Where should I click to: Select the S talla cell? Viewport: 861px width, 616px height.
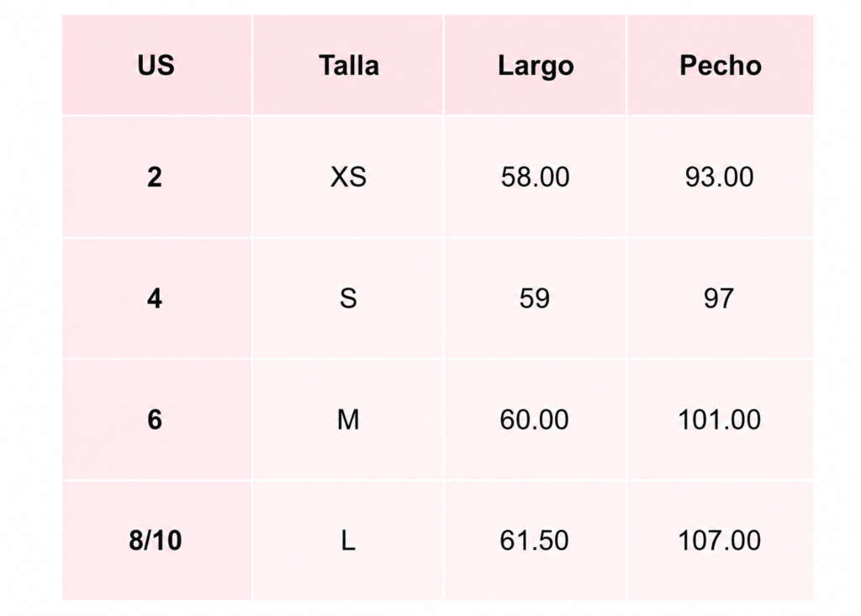[348, 298]
